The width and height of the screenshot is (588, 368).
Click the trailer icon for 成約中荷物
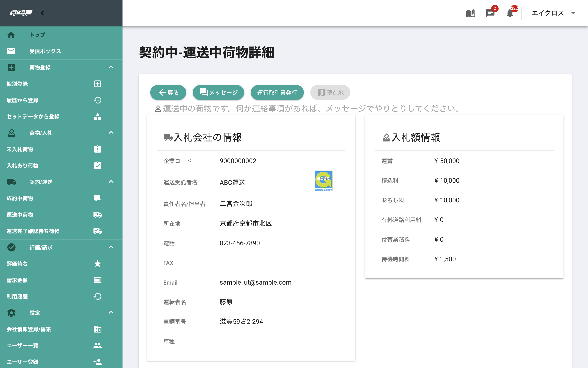(97, 198)
